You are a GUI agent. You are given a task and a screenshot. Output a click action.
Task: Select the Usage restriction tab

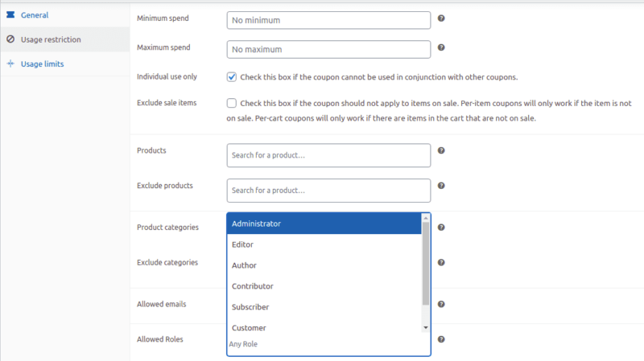point(50,39)
